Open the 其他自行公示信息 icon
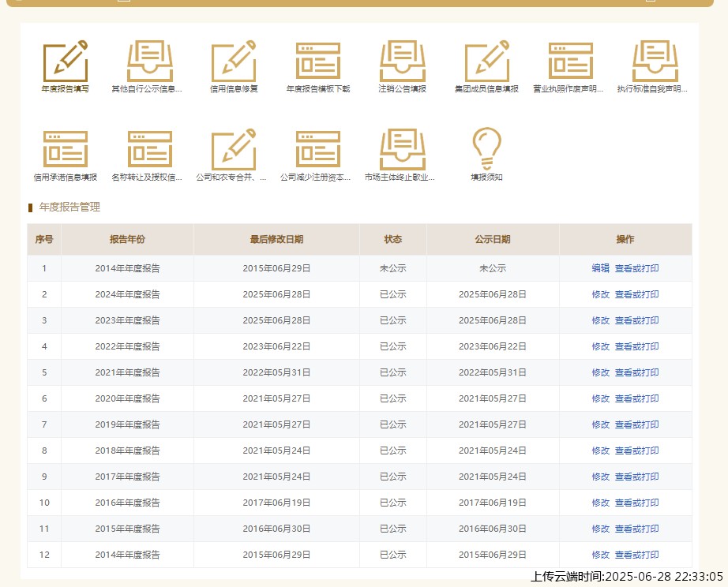 click(x=150, y=61)
